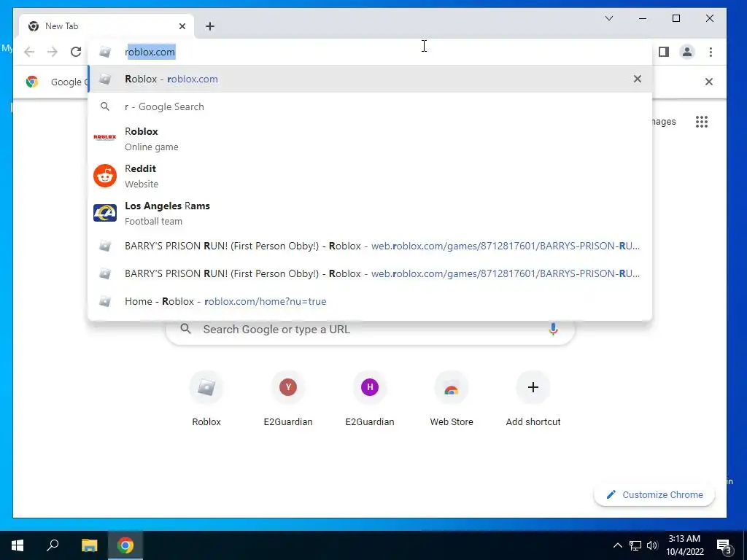Open the tab search chevron

[x=609, y=18]
